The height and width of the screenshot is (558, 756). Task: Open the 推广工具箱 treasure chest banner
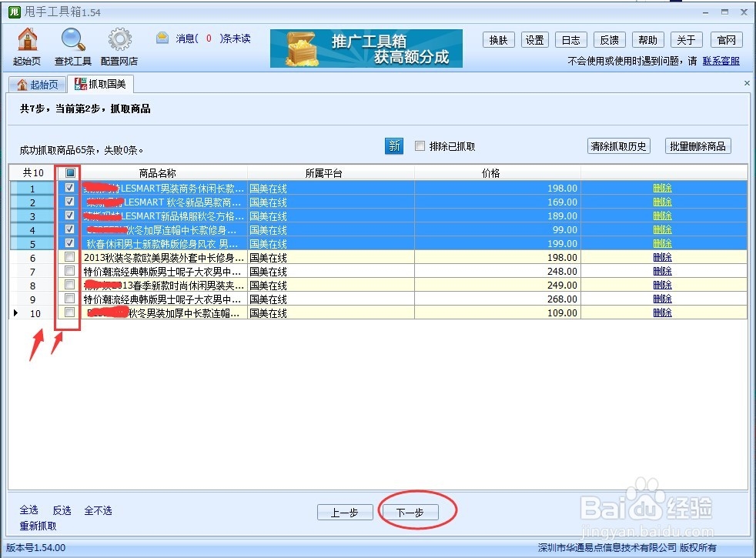365,48
